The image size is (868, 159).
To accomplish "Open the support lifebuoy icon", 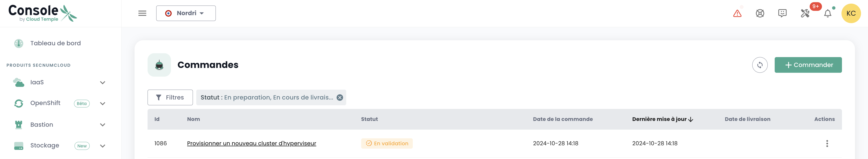I will pyautogui.click(x=760, y=13).
